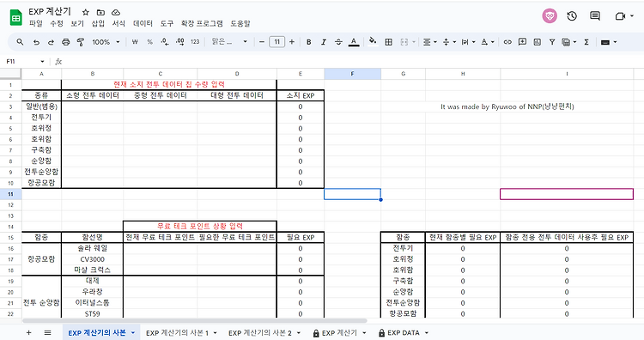The image size is (644, 340).
Task: Open comments panel icon
Action: click(x=595, y=16)
